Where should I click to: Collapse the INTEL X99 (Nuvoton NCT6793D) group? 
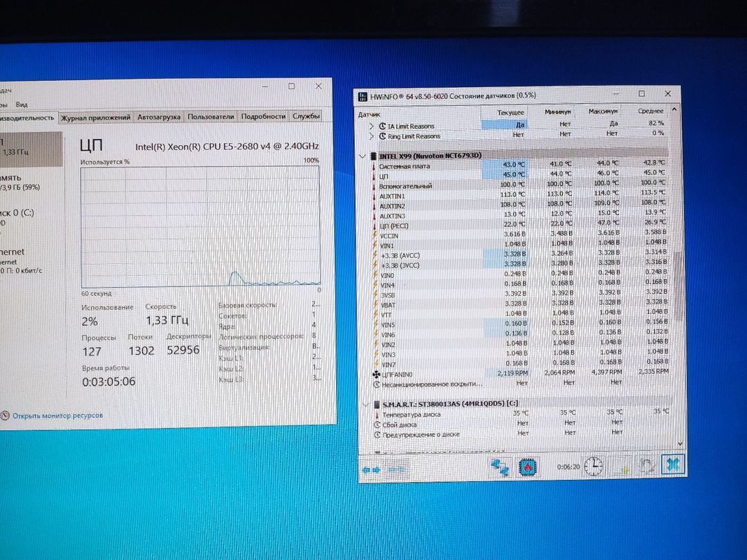pos(362,156)
